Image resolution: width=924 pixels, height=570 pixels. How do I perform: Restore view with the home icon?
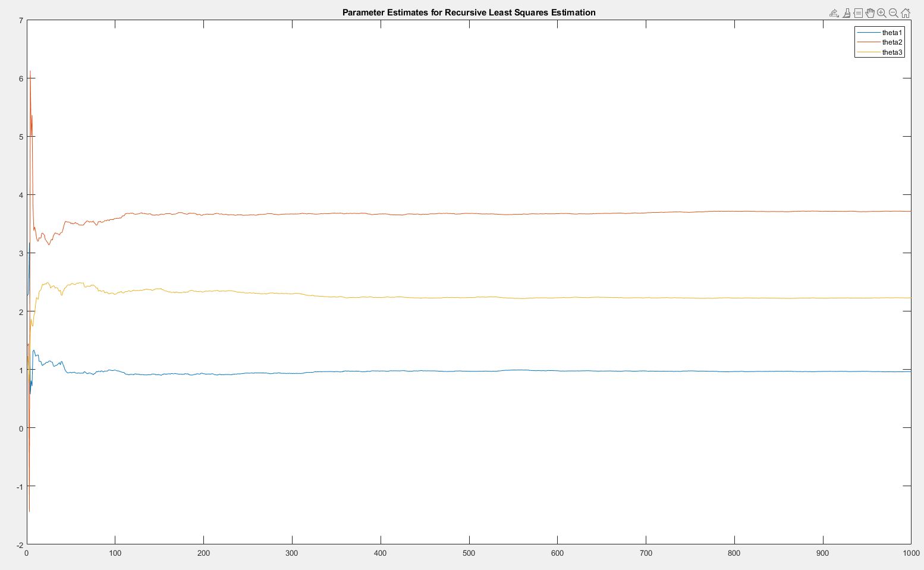[906, 13]
